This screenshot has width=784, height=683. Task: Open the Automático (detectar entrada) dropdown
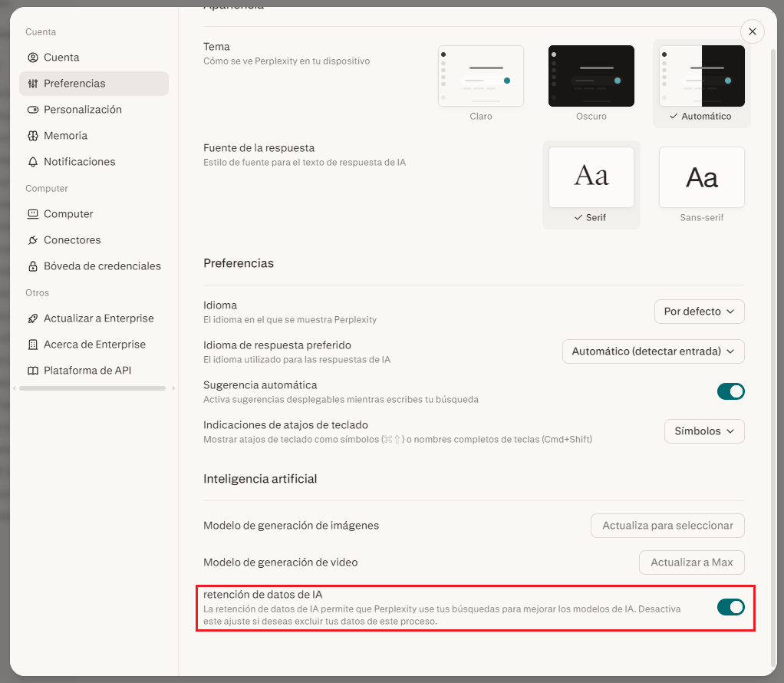[653, 351]
